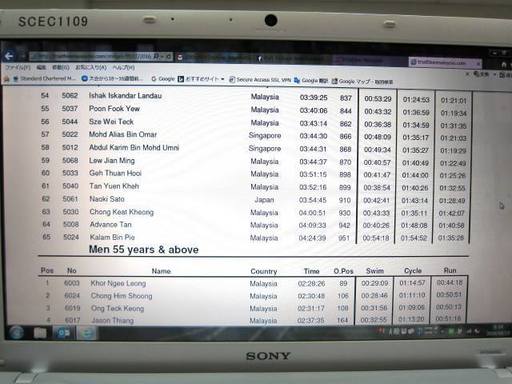
Task: Open Outlook from the taskbar
Action: tap(63, 333)
